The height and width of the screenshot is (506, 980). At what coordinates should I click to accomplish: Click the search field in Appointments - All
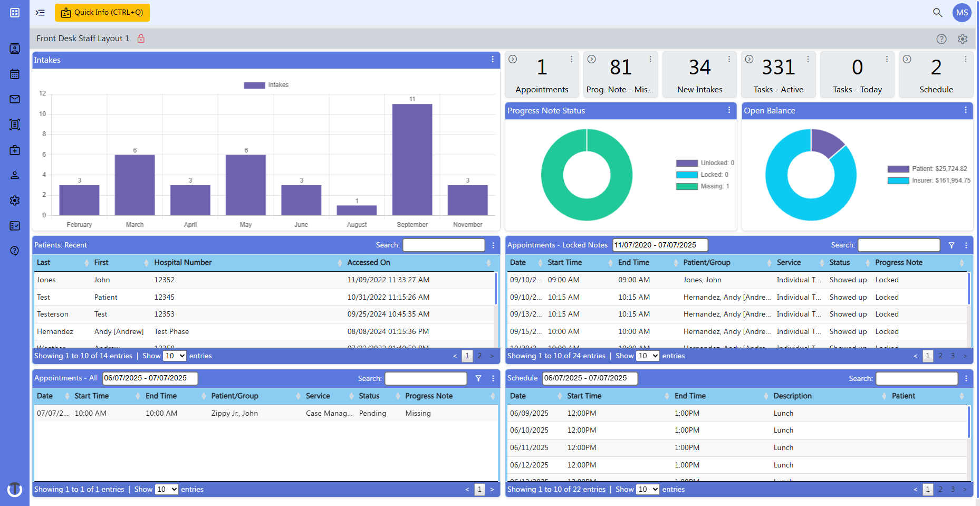pyautogui.click(x=426, y=378)
